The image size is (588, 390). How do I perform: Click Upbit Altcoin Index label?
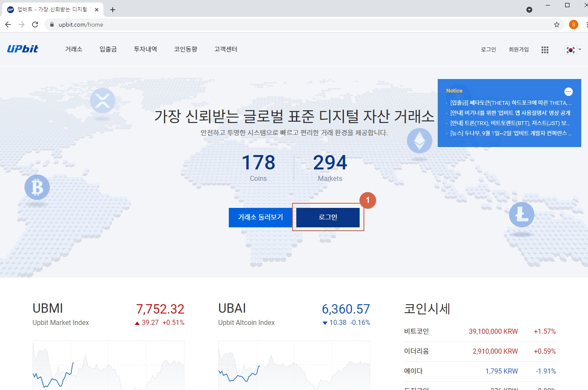[x=247, y=323]
